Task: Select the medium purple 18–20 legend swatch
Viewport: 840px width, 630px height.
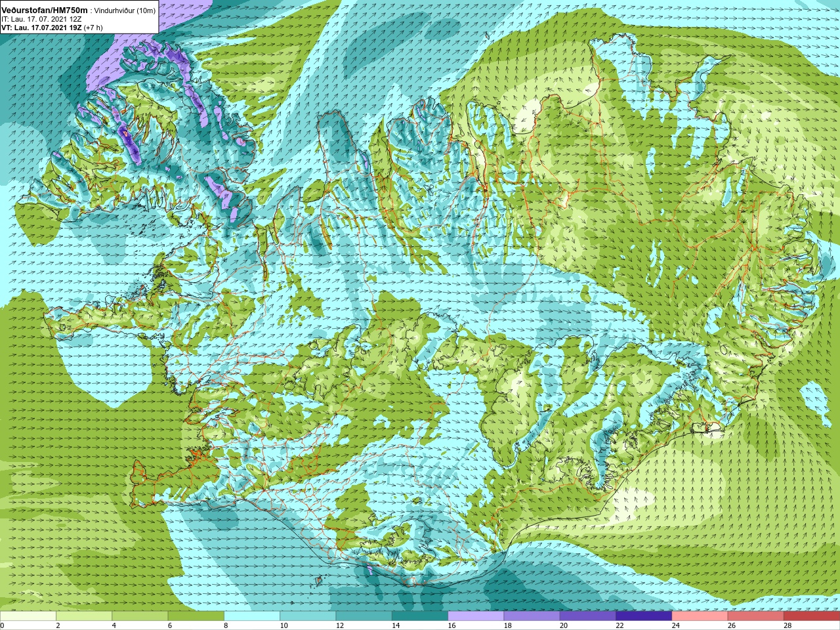Action: tap(532, 616)
